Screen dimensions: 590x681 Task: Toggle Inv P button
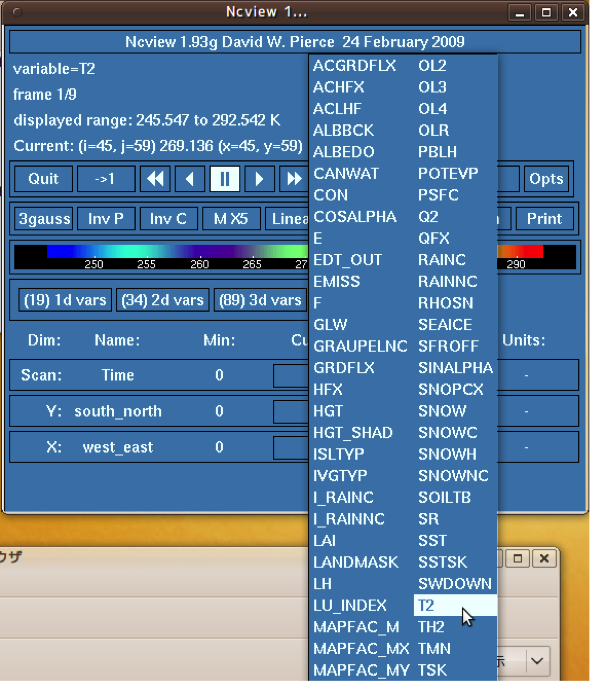pyautogui.click(x=106, y=218)
